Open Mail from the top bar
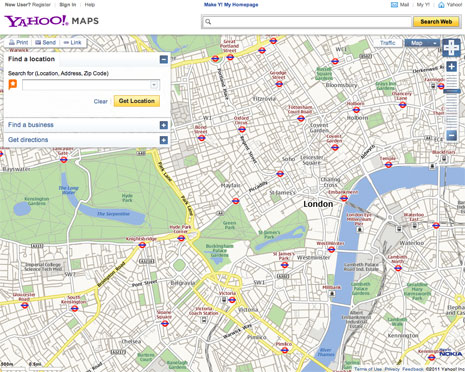The image size is (465, 372). [400, 5]
